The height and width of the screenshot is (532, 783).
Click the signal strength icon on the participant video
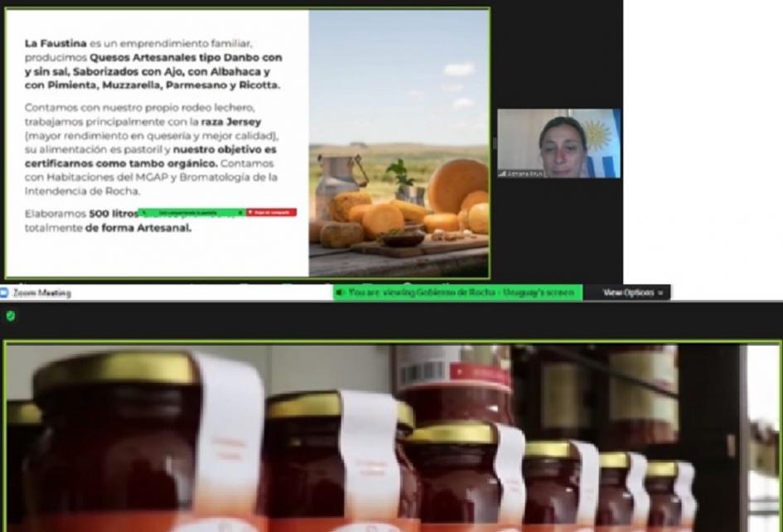(502, 174)
